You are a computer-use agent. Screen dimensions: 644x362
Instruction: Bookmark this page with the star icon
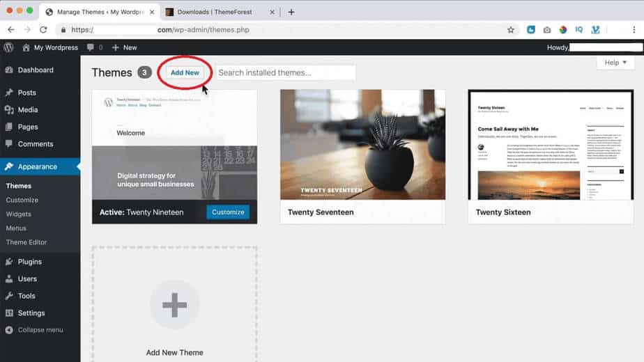pyautogui.click(x=511, y=30)
